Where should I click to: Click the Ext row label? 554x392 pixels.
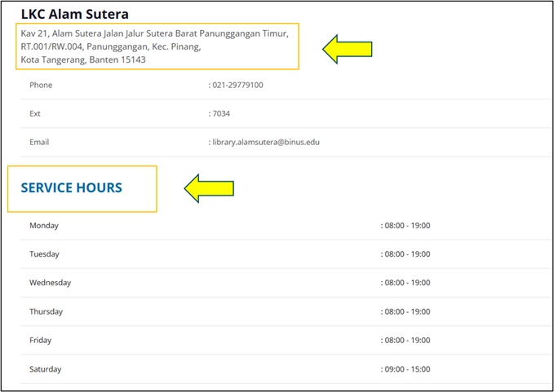[35, 113]
